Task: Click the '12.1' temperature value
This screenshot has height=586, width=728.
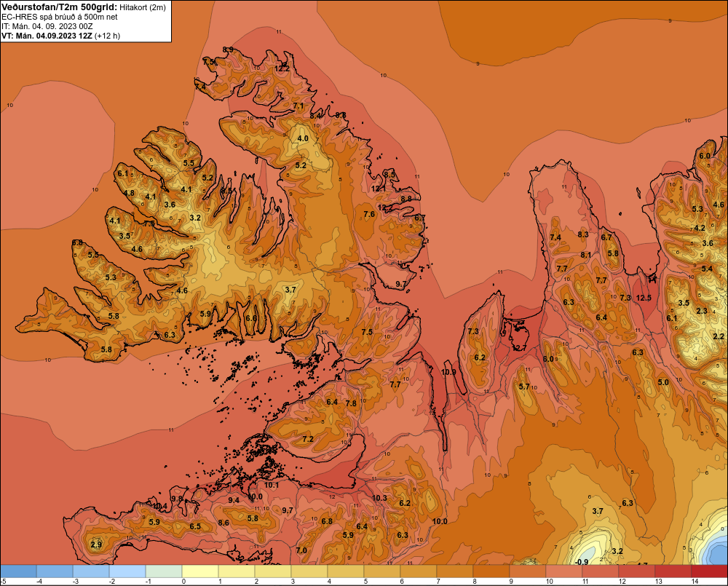Action: (x=379, y=189)
